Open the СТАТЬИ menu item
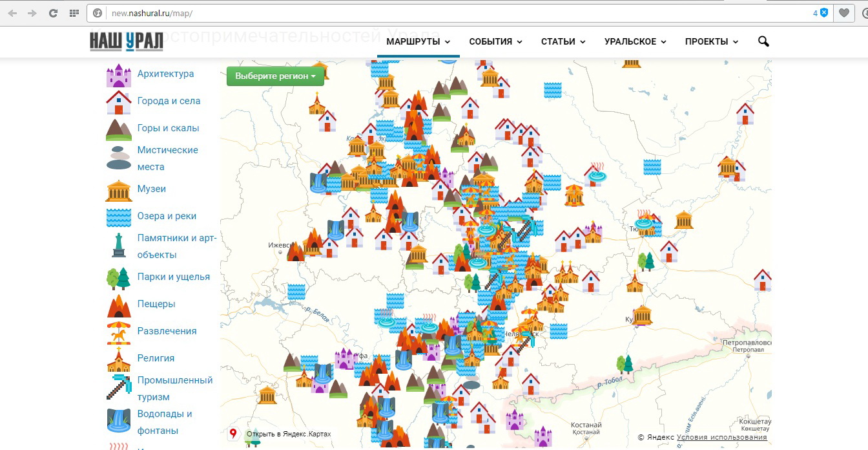Viewport: 868px width, 450px height. pos(563,42)
